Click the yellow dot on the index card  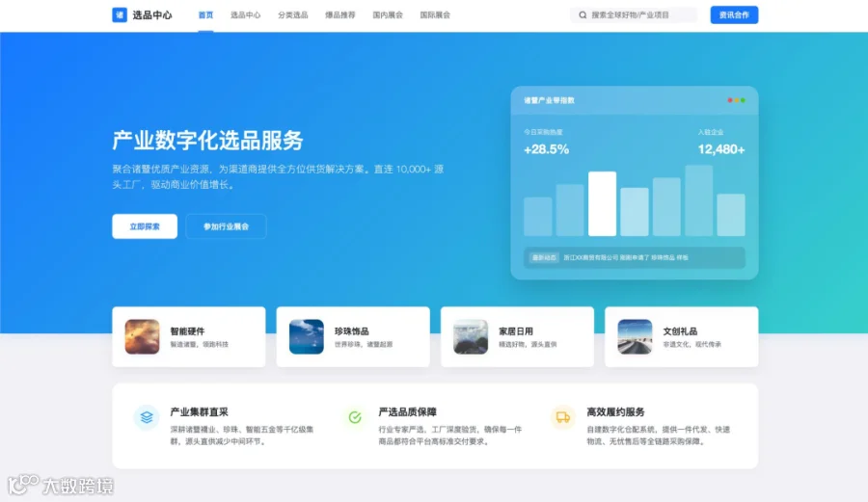(x=736, y=100)
